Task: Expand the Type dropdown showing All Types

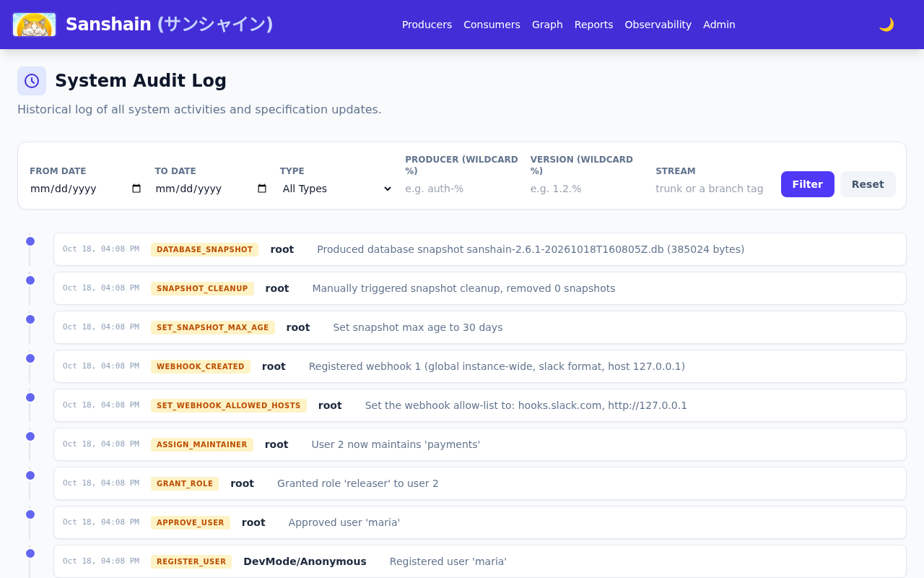Action: (336, 189)
